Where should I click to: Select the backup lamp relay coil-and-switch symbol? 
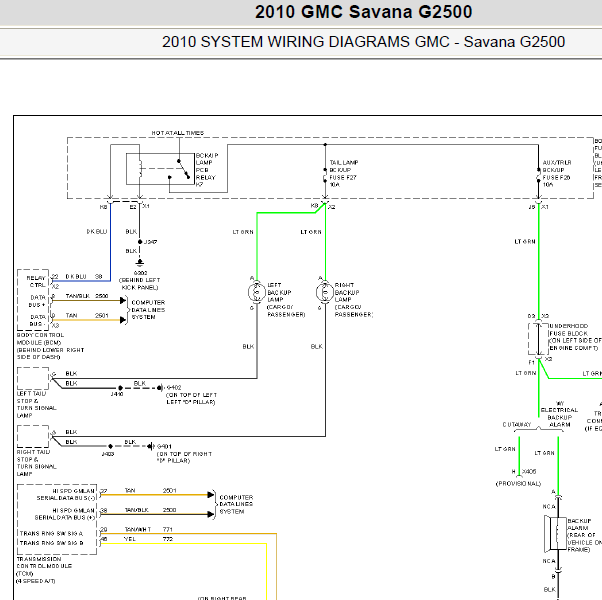pyautogui.click(x=160, y=169)
